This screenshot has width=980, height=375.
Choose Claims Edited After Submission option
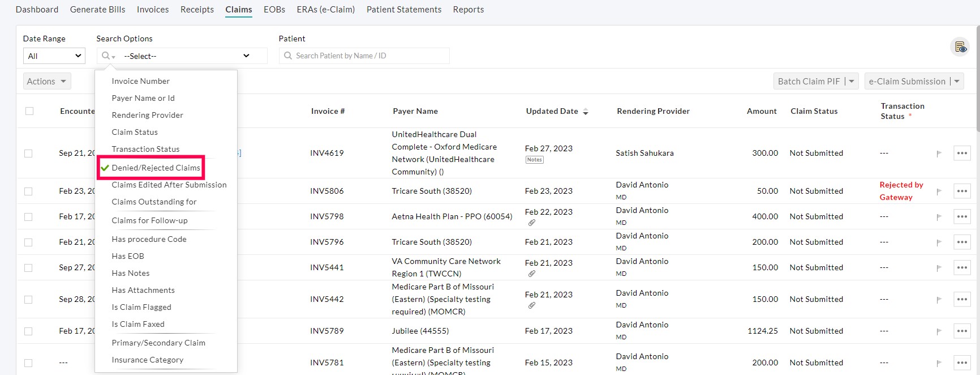click(x=169, y=185)
